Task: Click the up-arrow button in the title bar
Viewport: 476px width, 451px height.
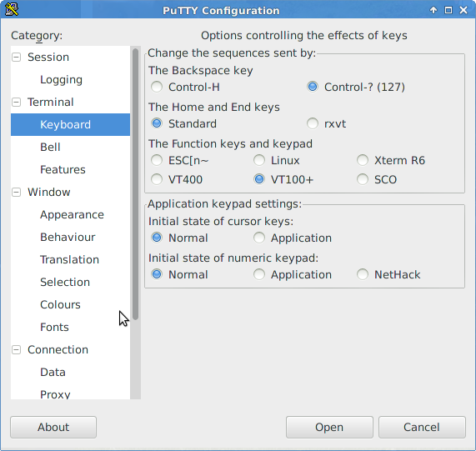Action: coord(433,10)
